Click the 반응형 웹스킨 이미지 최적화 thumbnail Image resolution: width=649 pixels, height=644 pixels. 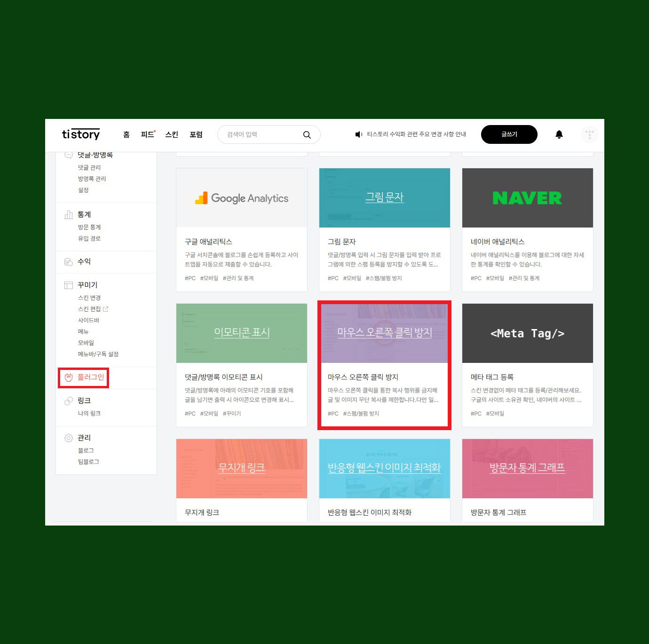point(385,469)
